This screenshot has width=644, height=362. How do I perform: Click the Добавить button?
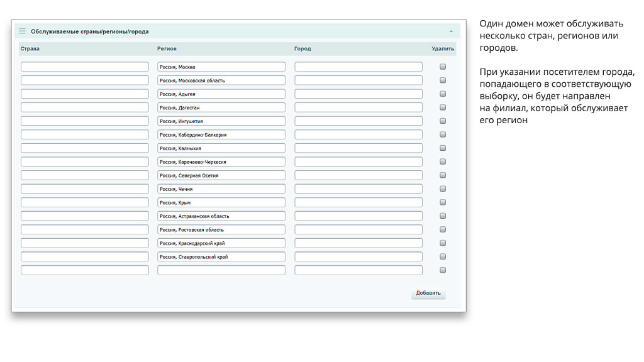[x=428, y=293]
